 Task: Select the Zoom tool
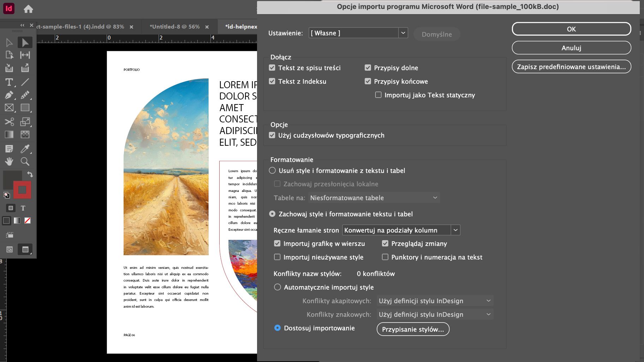25,161
